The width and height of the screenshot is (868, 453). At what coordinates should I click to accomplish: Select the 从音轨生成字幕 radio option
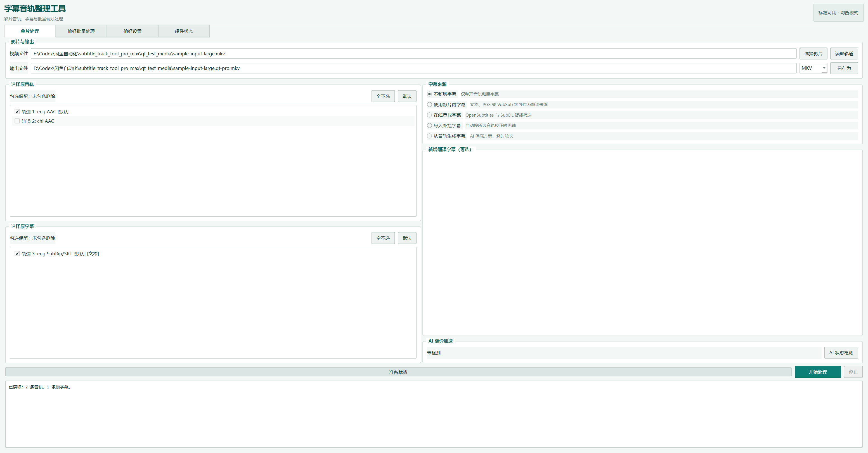[x=446, y=136]
